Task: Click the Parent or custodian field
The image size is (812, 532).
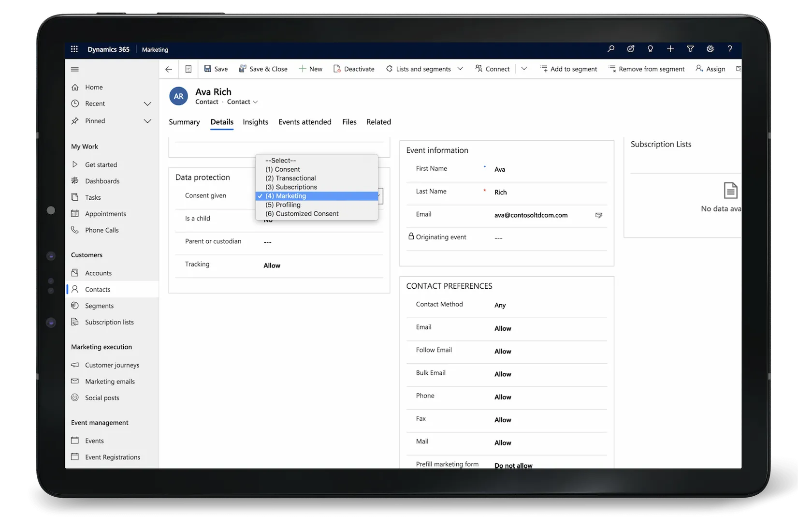Action: click(279, 242)
